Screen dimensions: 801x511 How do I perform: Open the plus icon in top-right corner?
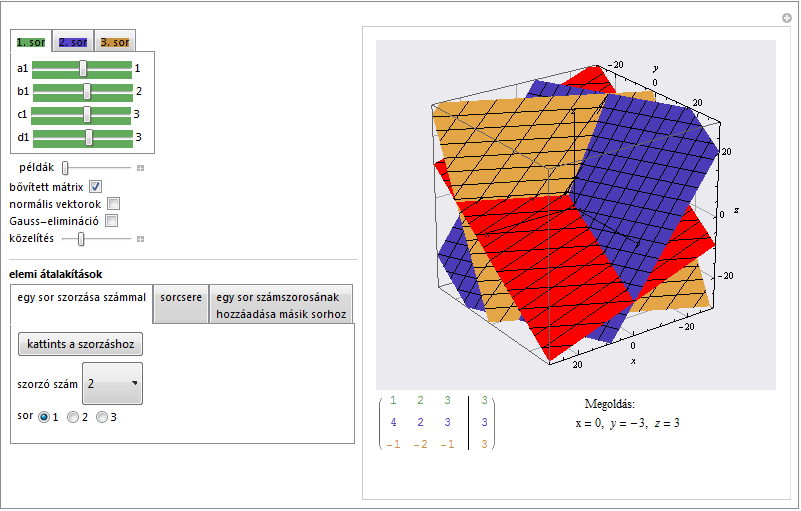click(x=787, y=18)
